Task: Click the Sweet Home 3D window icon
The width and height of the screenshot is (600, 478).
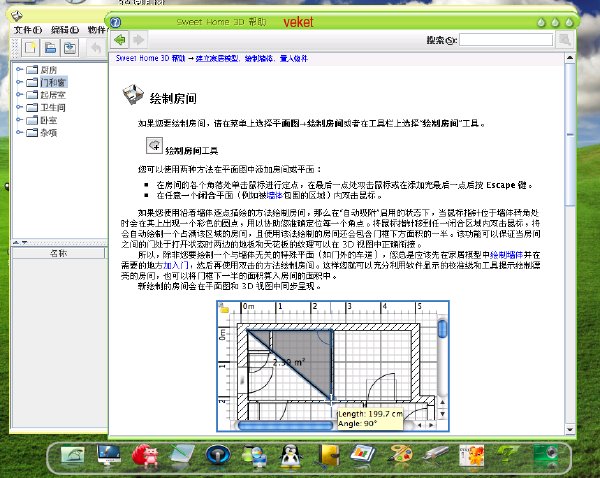Action: click(17, 16)
